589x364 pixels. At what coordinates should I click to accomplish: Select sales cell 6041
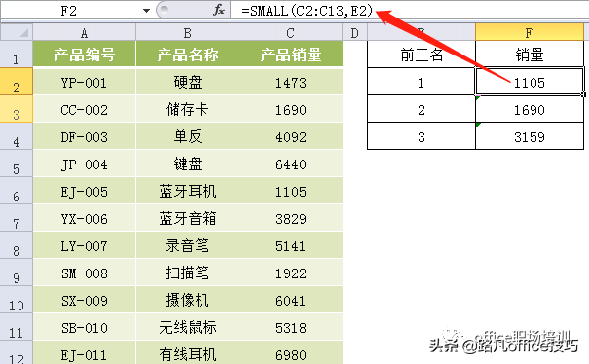tap(291, 300)
